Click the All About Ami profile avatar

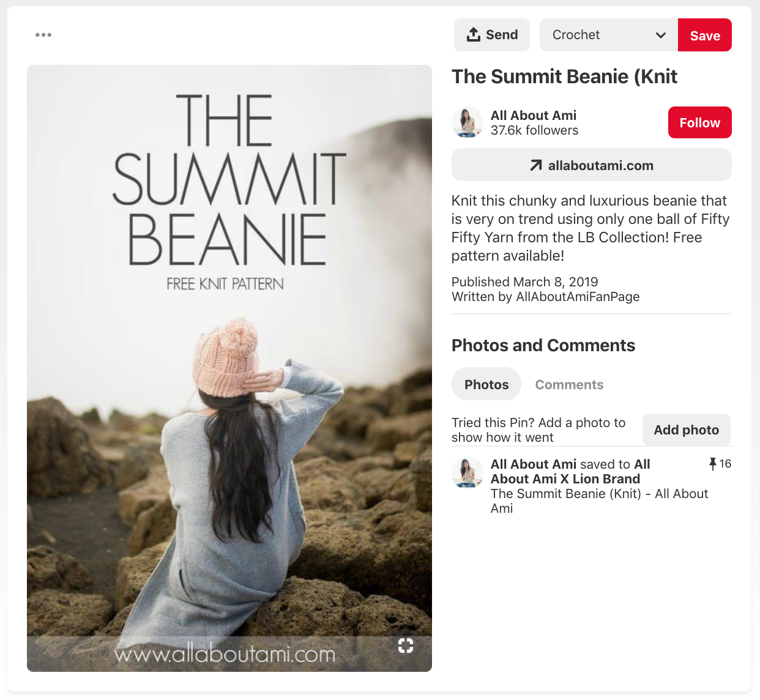(x=468, y=122)
